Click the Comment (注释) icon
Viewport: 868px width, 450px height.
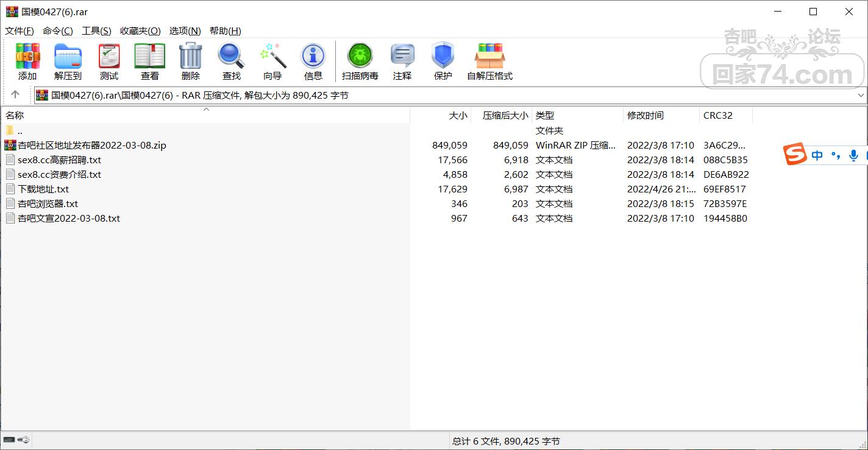pyautogui.click(x=402, y=62)
